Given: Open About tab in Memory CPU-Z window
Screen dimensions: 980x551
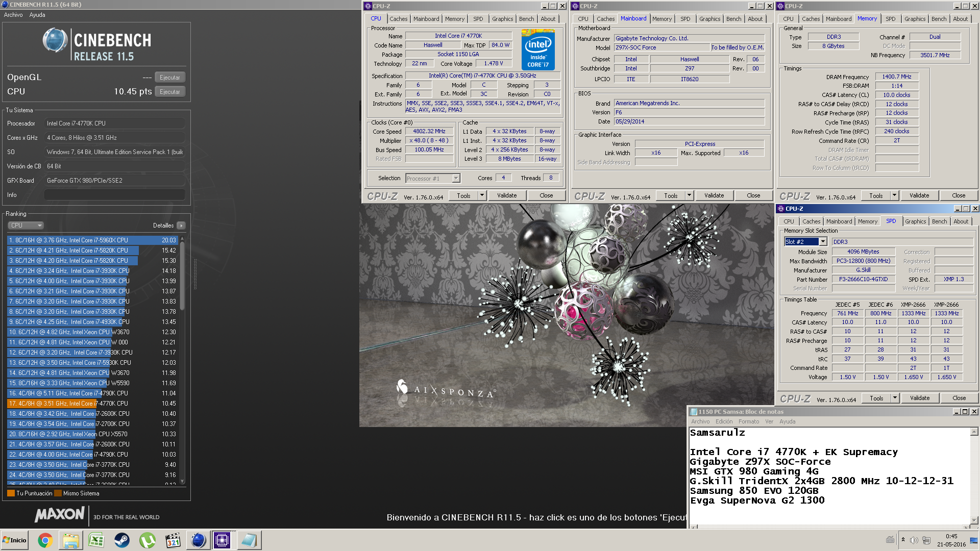Looking at the screenshot, I should 960,19.
